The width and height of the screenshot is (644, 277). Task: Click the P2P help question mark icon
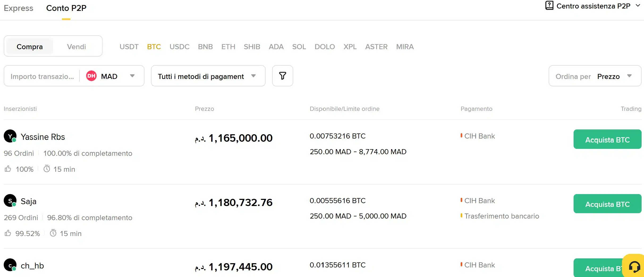(549, 5)
